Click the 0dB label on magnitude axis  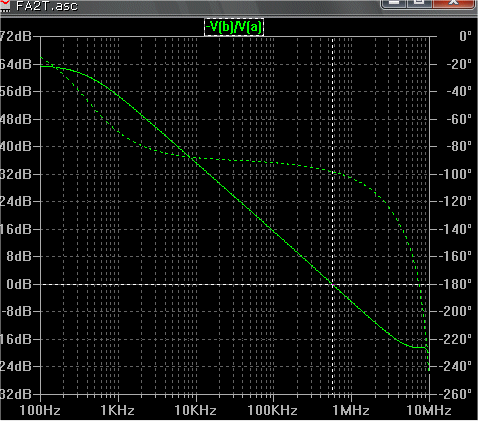[x=19, y=284]
